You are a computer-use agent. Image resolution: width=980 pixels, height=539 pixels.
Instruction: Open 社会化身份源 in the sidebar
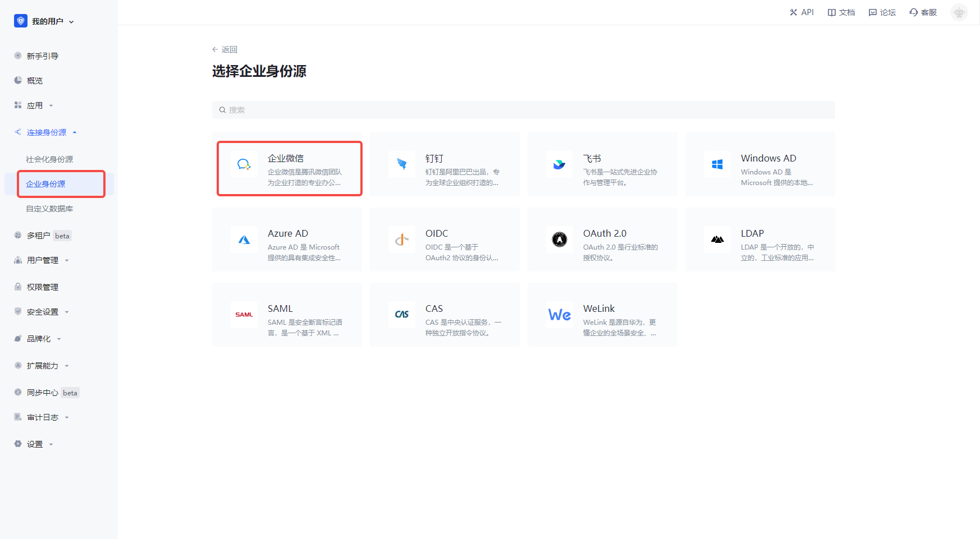click(x=49, y=159)
